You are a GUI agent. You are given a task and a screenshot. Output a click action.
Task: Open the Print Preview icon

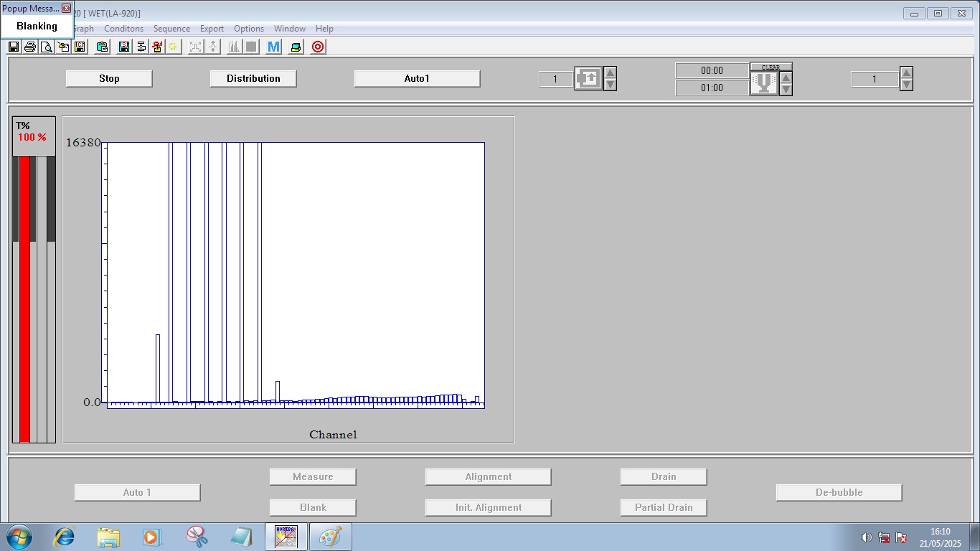[x=46, y=46]
